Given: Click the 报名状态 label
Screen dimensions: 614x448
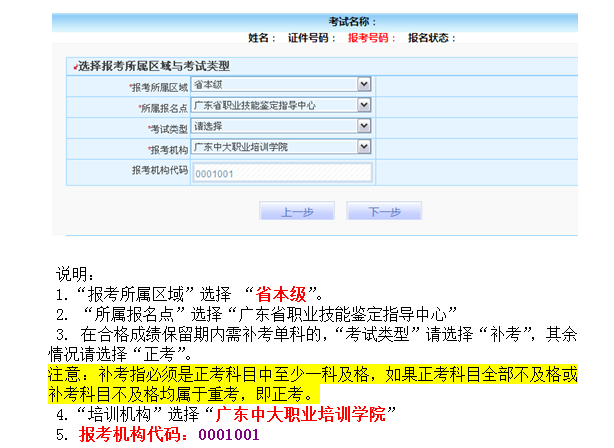Looking at the screenshot, I should (432, 38).
